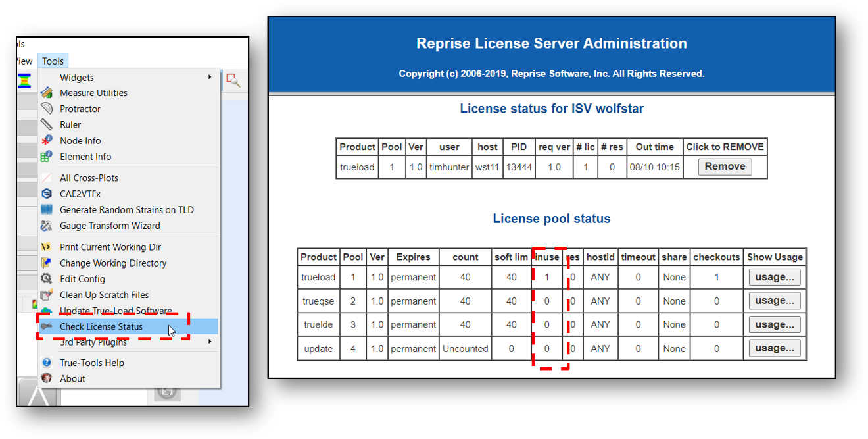Click the 'License pool status' heading
The width and height of the screenshot is (868, 439).
(x=552, y=219)
